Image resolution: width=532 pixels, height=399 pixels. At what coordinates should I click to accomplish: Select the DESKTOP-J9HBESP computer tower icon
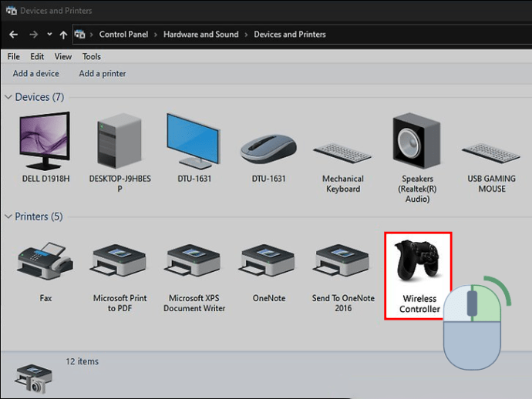[x=119, y=141]
